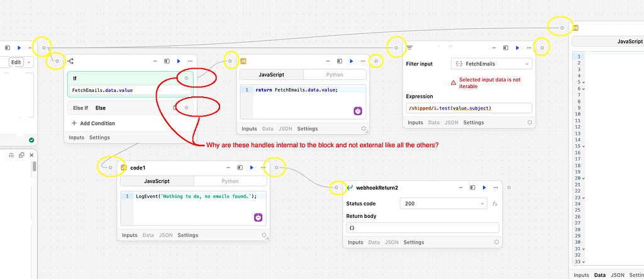This screenshot has height=279, width=644.
Task: Click the filter Expression input field
Action: tap(469, 108)
